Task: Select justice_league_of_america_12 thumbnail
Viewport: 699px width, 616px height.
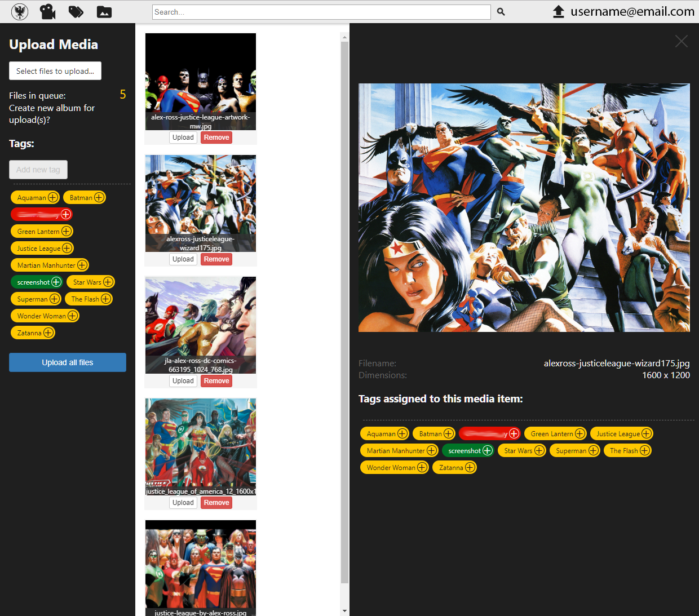Action: [201, 446]
